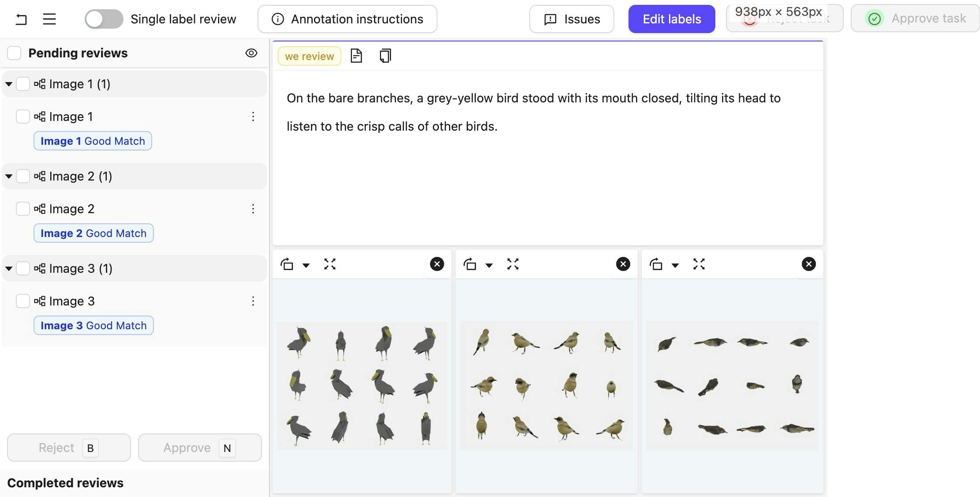980x497 pixels.
Task: Rotate the second bird image panel
Action: point(470,264)
